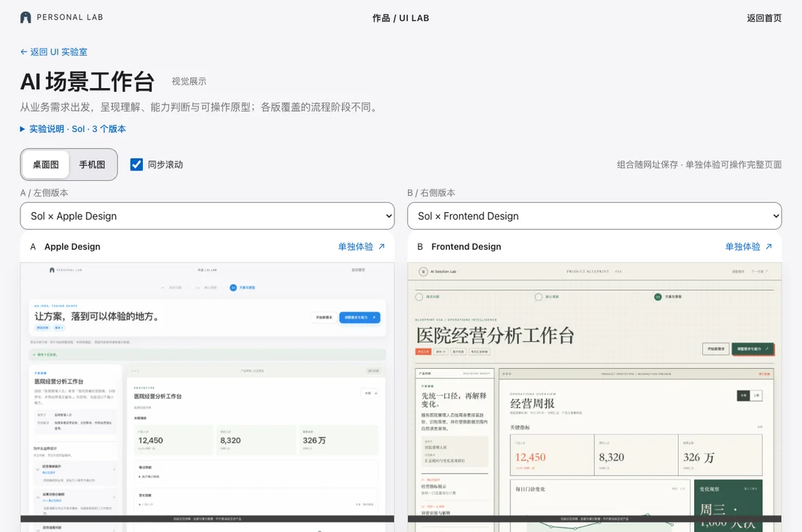Open the A left version dropdown
This screenshot has width=802, height=532.
[207, 216]
